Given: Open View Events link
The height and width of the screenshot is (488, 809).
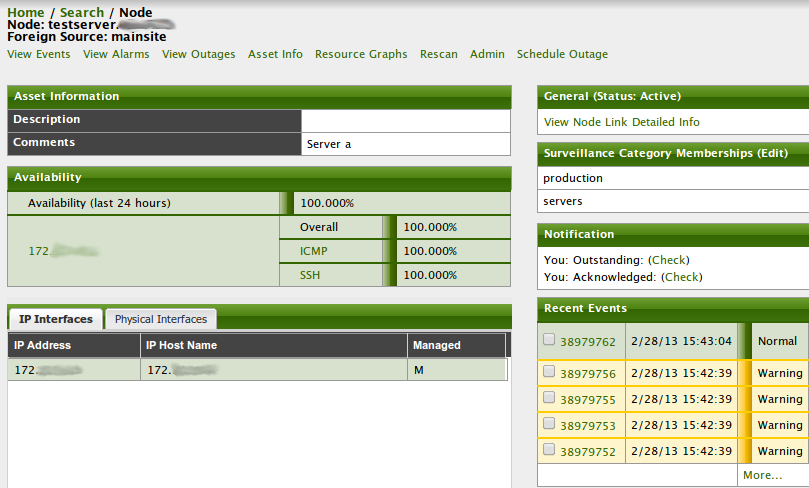Looking at the screenshot, I should pos(39,54).
